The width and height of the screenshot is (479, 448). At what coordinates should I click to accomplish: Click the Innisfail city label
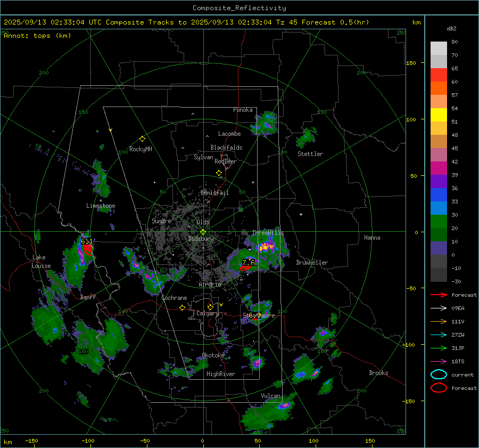(x=214, y=193)
